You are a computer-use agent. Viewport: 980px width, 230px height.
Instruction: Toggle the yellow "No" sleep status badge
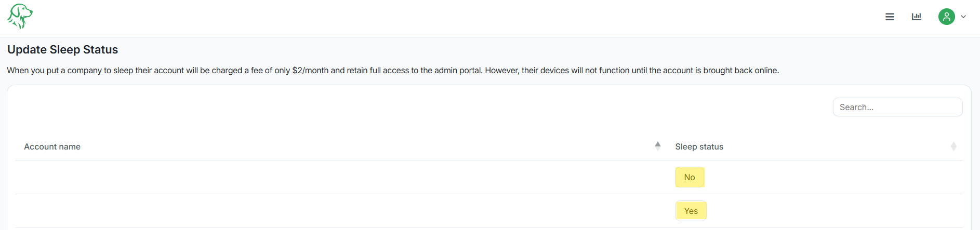690,177
